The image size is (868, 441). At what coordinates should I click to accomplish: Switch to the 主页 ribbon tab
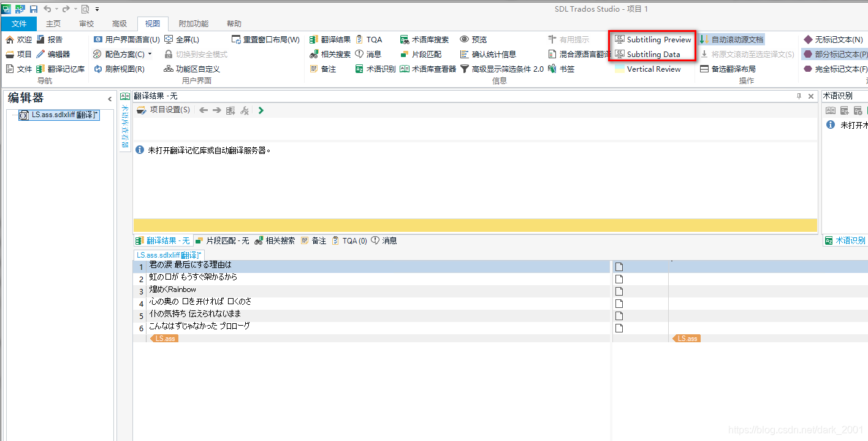tap(53, 24)
